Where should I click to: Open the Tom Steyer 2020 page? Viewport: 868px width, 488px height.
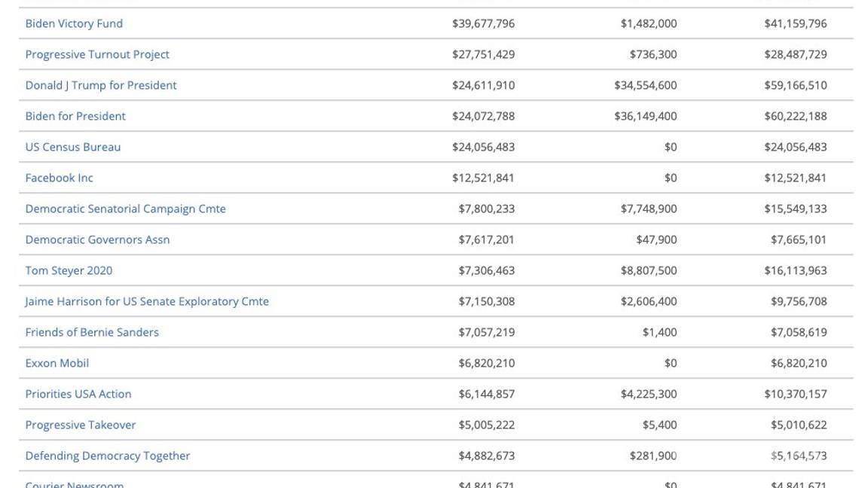click(69, 270)
